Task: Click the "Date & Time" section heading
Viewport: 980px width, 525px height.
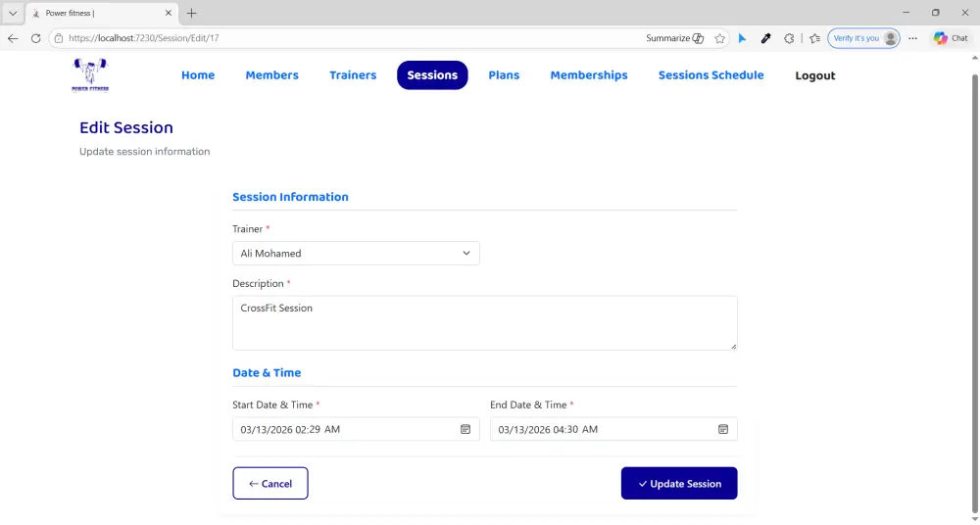Action: coord(267,372)
